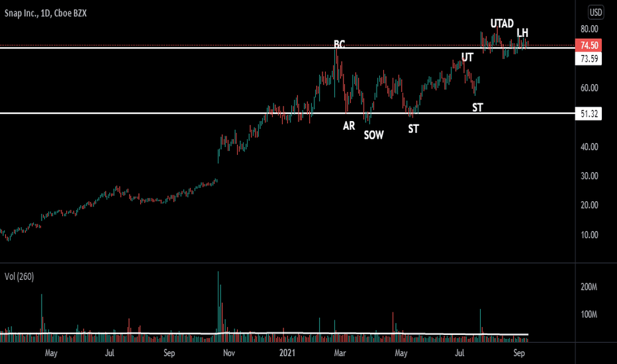Click the May 2021 time axis label
This screenshot has width=617, height=364.
(x=401, y=353)
